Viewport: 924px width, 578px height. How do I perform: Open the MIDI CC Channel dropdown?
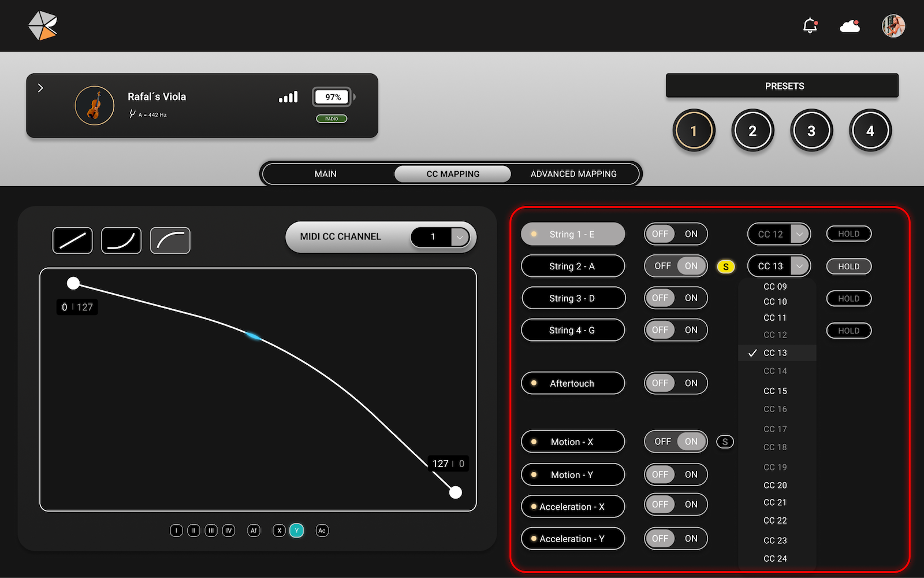(460, 237)
